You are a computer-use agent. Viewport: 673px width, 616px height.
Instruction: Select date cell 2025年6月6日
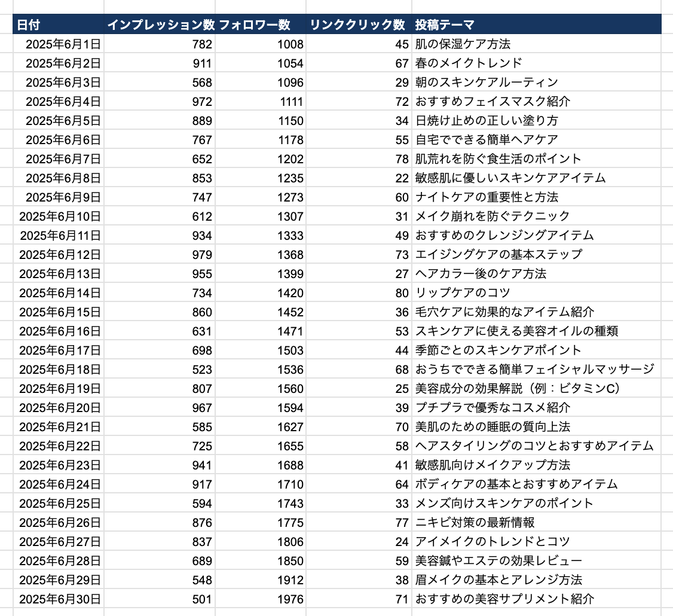(59, 139)
